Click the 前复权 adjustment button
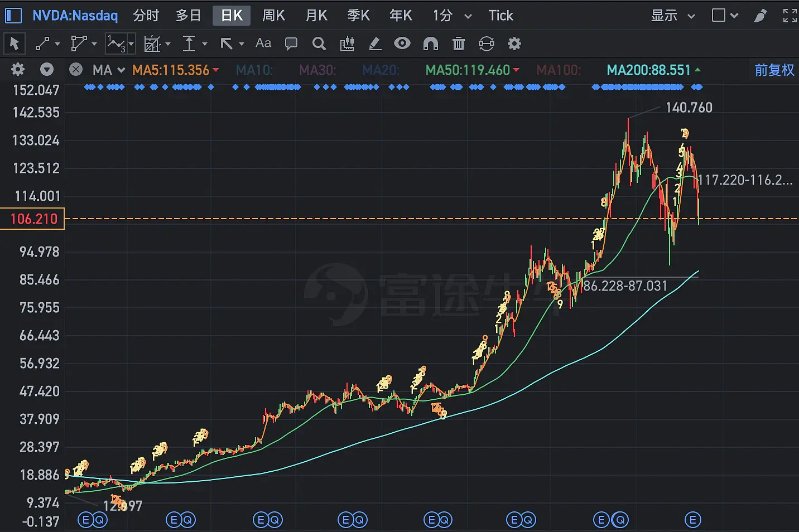The height and width of the screenshot is (532, 799). click(x=774, y=70)
